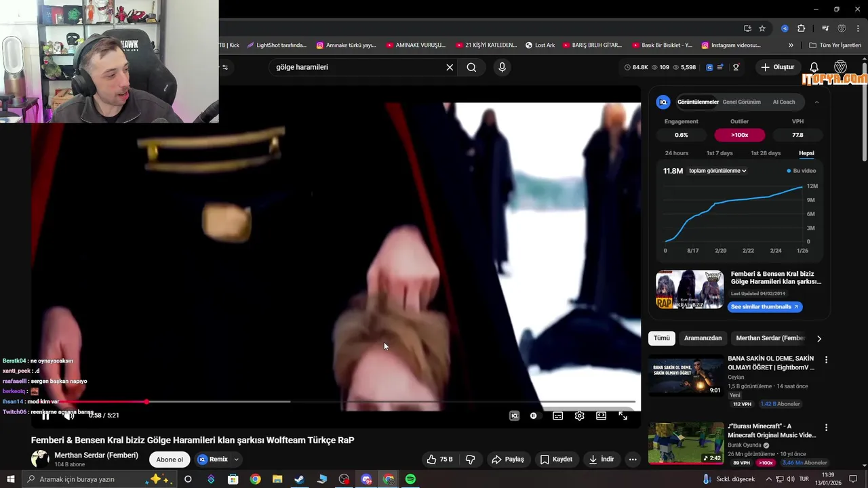Click the >100x outlier badge
The width and height of the screenshot is (868, 488).
[x=739, y=135]
